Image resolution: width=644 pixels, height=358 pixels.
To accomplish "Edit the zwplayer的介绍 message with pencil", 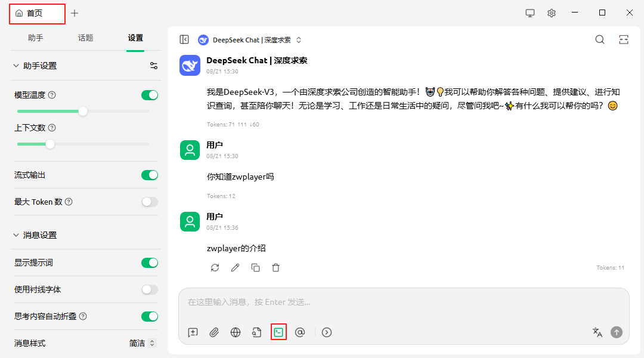I will pos(235,268).
